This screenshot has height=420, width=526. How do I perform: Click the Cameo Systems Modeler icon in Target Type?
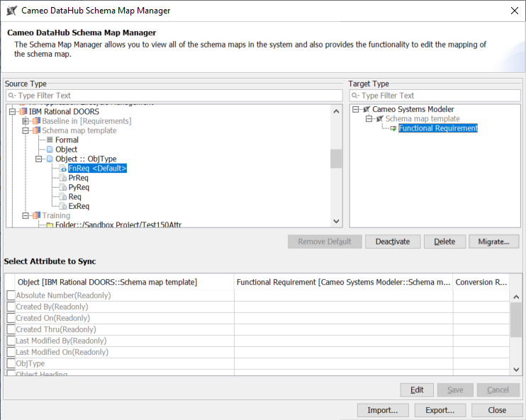tap(366, 109)
